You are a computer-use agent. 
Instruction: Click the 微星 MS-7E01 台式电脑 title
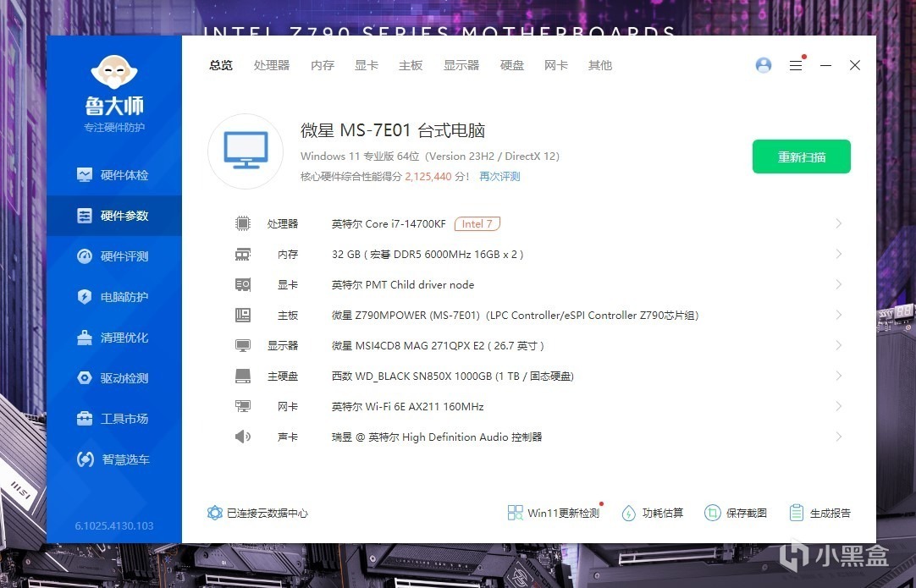pyautogui.click(x=393, y=130)
